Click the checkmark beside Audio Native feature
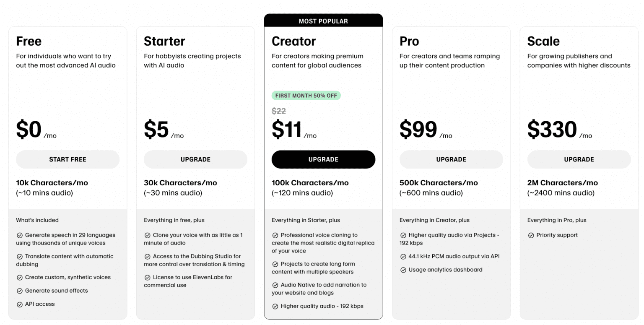The width and height of the screenshot is (644, 325). tap(275, 285)
